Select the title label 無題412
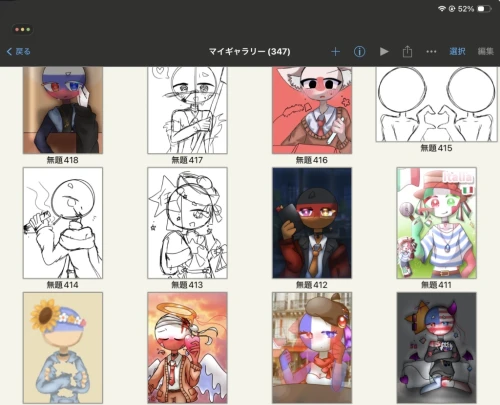 [x=312, y=285]
